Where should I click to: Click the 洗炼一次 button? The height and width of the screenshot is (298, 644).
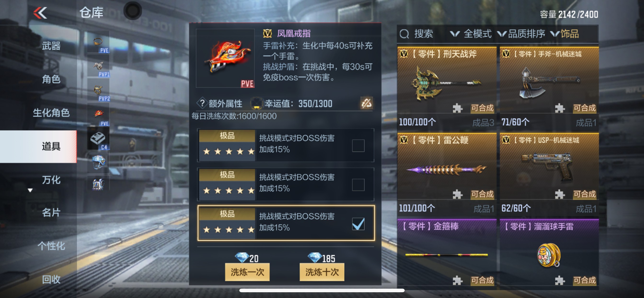247,272
